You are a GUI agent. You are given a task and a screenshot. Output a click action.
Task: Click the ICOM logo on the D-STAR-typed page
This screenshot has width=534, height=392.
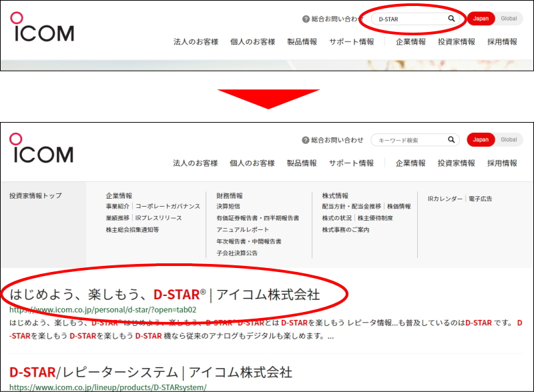click(42, 27)
